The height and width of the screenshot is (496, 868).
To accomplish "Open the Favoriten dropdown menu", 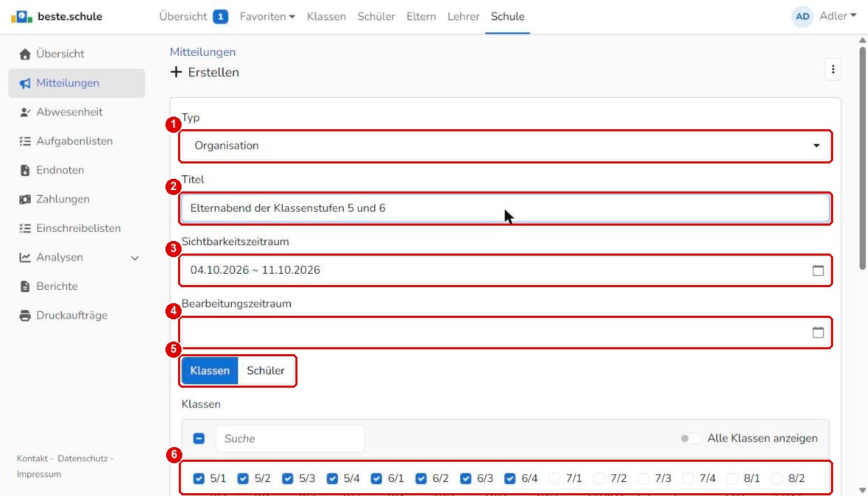I will [x=267, y=17].
